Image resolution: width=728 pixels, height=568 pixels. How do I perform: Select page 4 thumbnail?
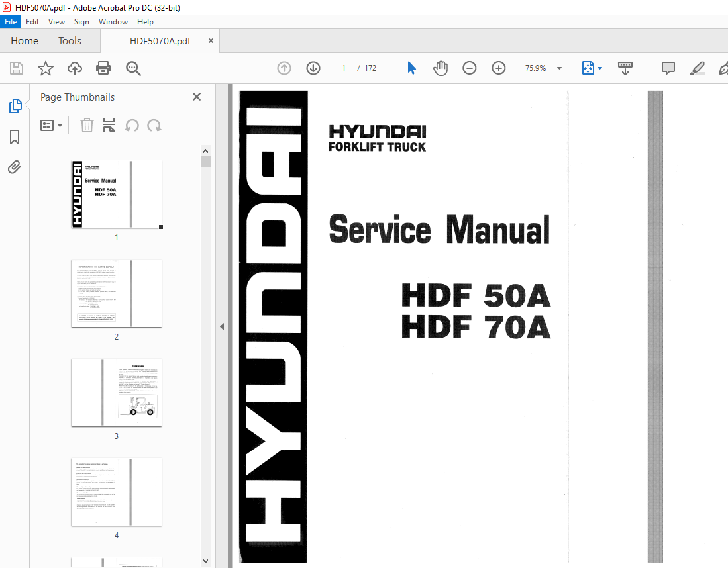117,492
